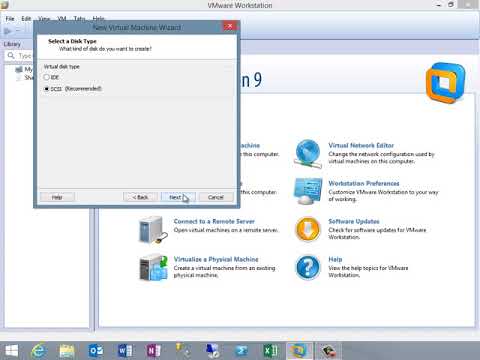Open Outlook from the taskbar
Screen dimensions: 480x360
96,351
